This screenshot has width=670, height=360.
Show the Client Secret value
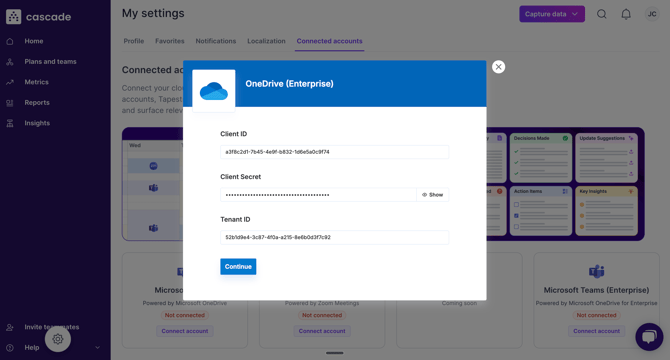[x=433, y=195]
